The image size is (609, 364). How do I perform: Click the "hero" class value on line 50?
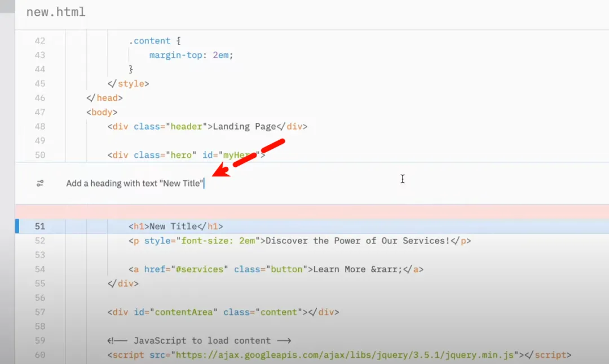(x=181, y=155)
